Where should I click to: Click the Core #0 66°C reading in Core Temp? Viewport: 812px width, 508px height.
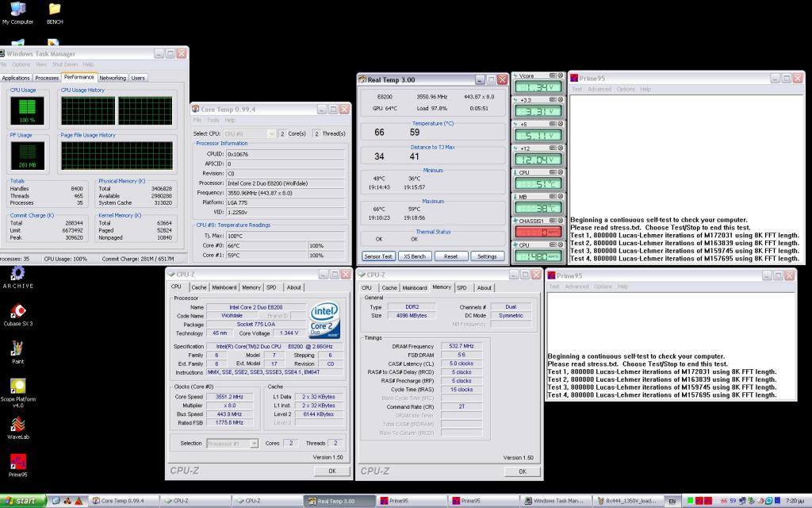pyautogui.click(x=266, y=246)
